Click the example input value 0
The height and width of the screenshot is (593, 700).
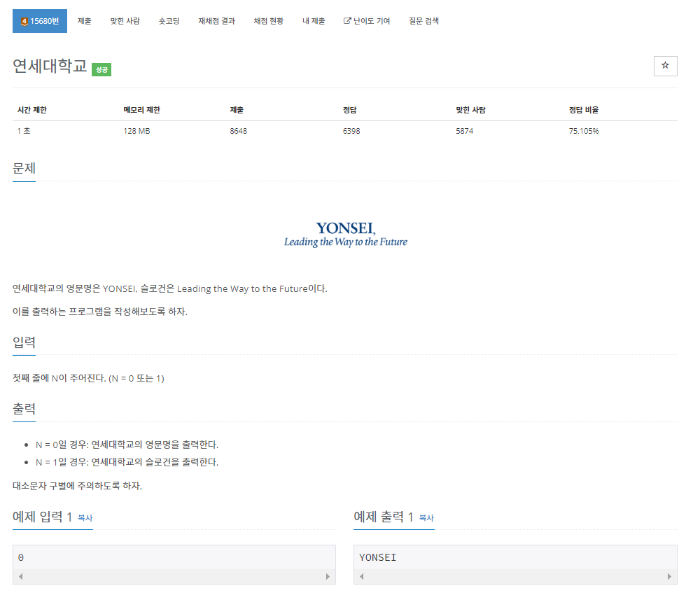tap(21, 557)
